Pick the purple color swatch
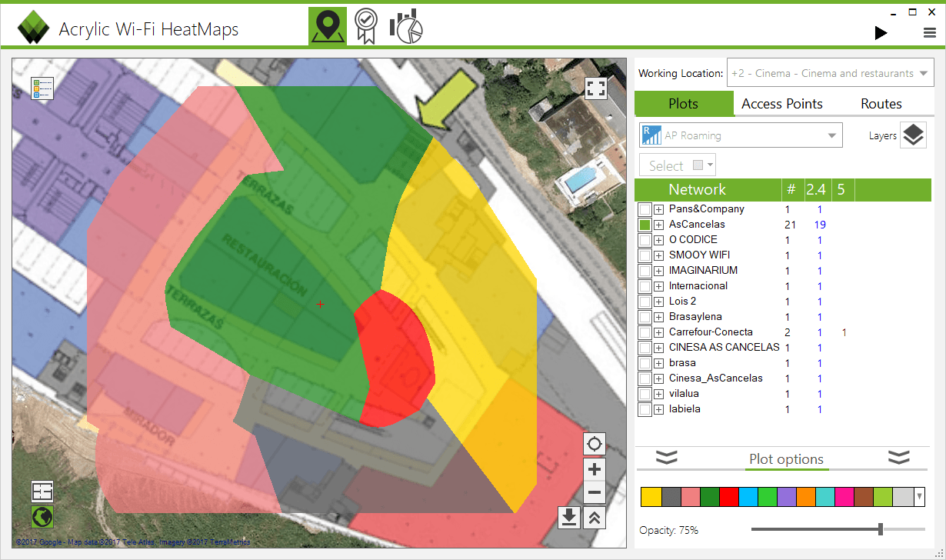Screen dimensions: 946x560 tap(787, 497)
